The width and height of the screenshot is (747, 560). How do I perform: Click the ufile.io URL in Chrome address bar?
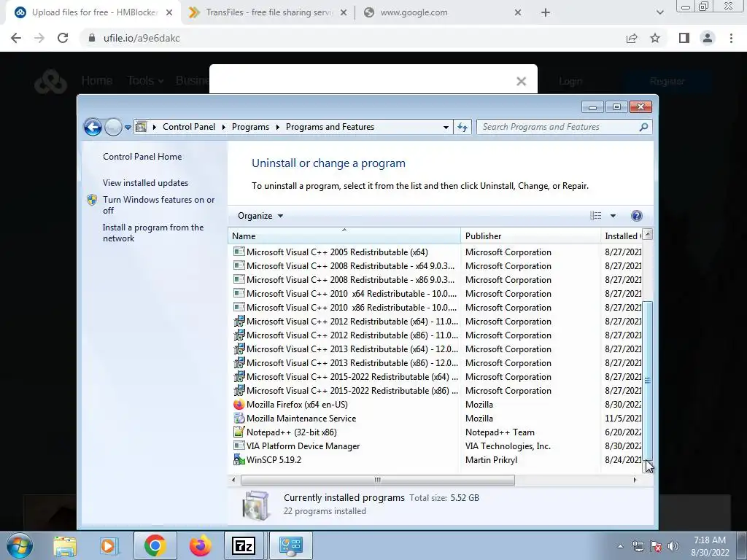tap(142, 38)
